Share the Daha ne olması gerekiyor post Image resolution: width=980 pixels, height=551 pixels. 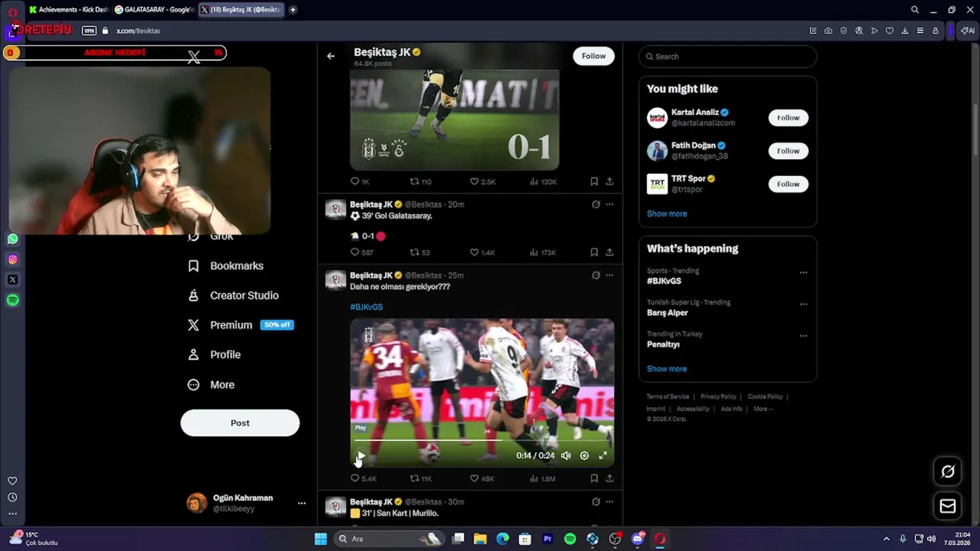click(609, 478)
